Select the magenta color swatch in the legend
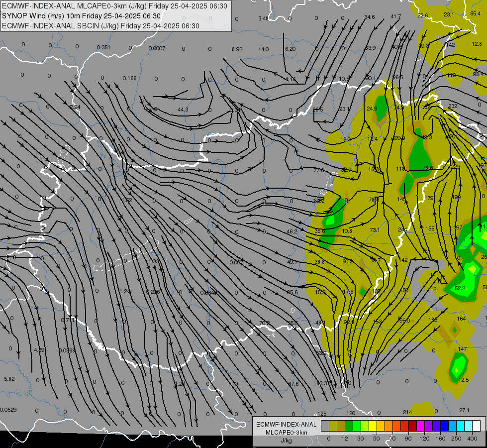The image size is (487, 448). pos(420,426)
